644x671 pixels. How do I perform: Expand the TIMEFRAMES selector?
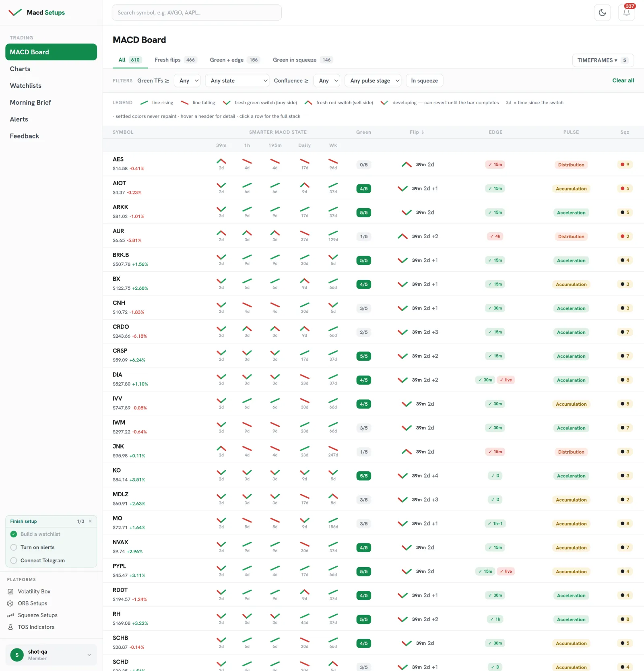(x=603, y=60)
